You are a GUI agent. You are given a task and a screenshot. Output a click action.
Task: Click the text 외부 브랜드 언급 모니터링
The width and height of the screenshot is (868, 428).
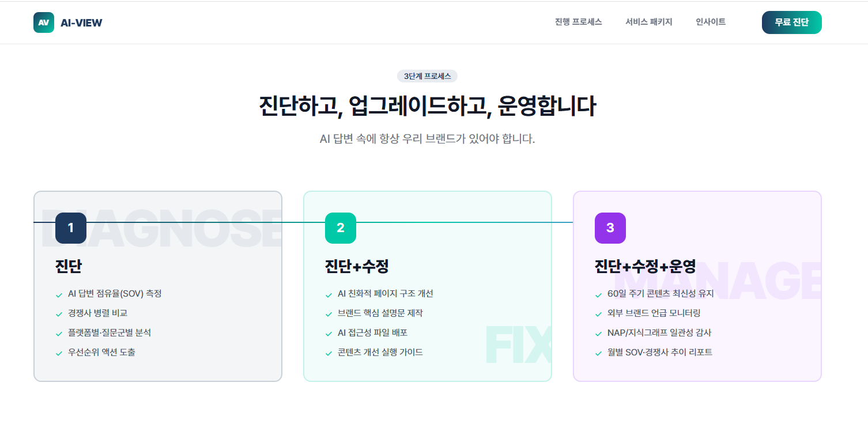[x=654, y=313]
